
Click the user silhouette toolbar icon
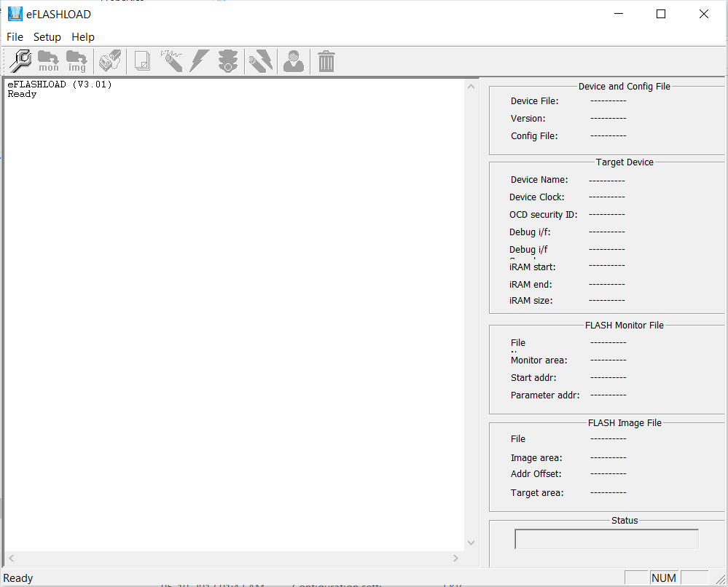pos(294,60)
